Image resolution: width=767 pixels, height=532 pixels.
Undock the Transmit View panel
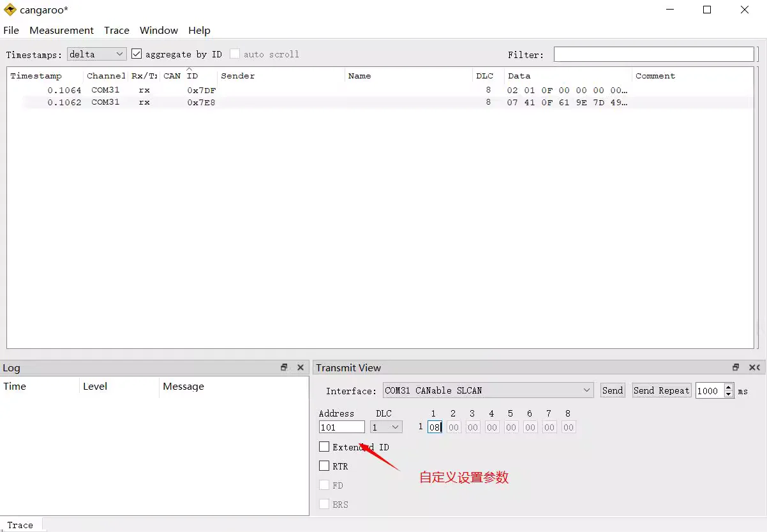click(736, 367)
